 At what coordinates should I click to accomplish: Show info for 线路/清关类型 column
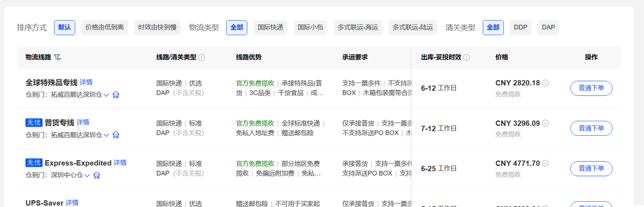coord(202,58)
